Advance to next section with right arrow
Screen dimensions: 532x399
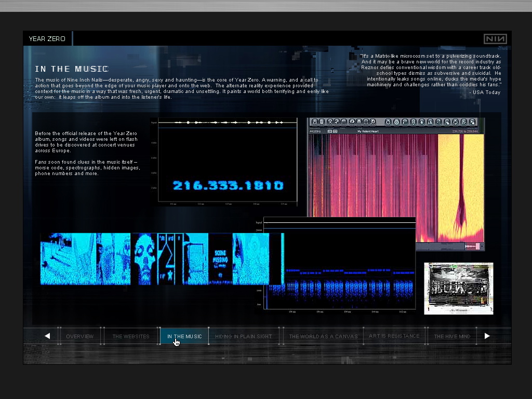487,336
